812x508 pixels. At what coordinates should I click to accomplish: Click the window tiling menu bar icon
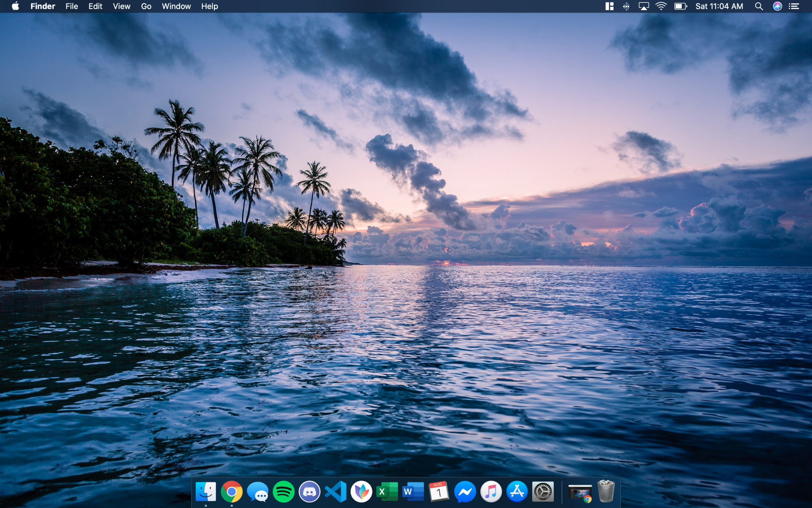click(609, 6)
